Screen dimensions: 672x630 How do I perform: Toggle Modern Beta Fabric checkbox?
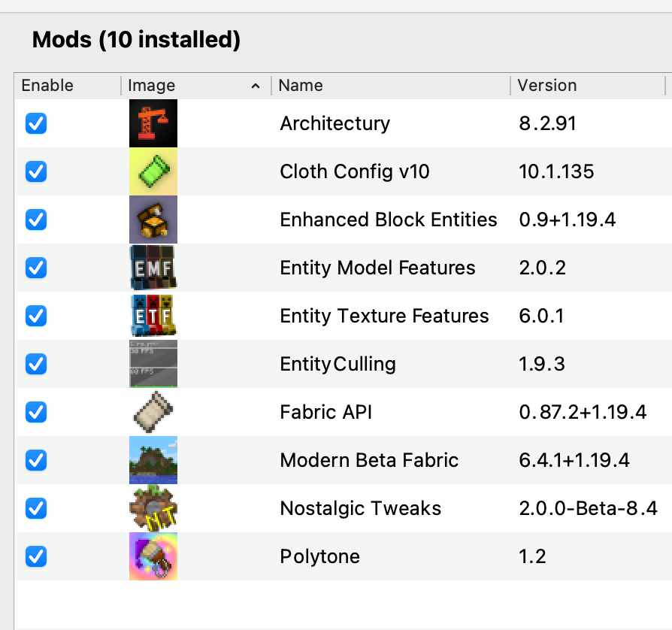tap(36, 460)
